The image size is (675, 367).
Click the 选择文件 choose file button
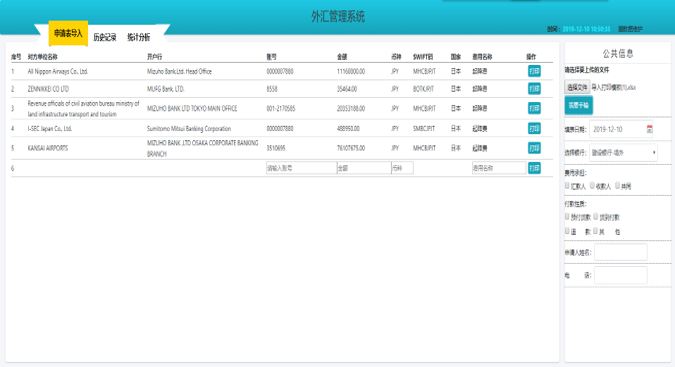tap(577, 87)
